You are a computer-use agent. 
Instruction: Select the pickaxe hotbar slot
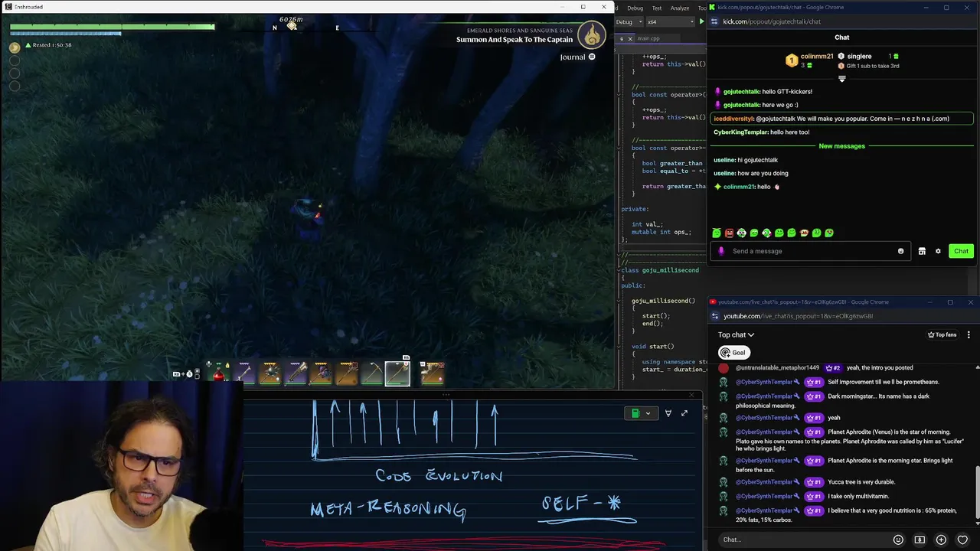pyautogui.click(x=372, y=373)
